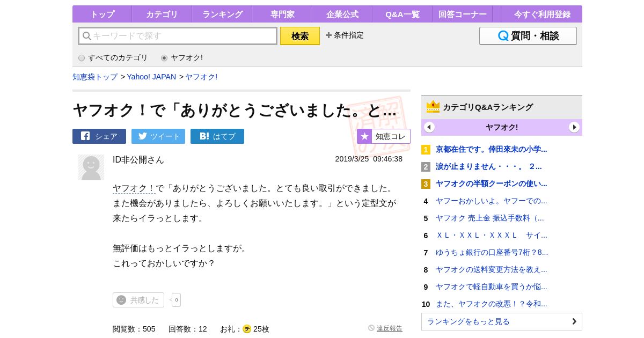This screenshot has height=338, width=644.
Task: Click the crown icon in ranking header
Action: (x=433, y=107)
